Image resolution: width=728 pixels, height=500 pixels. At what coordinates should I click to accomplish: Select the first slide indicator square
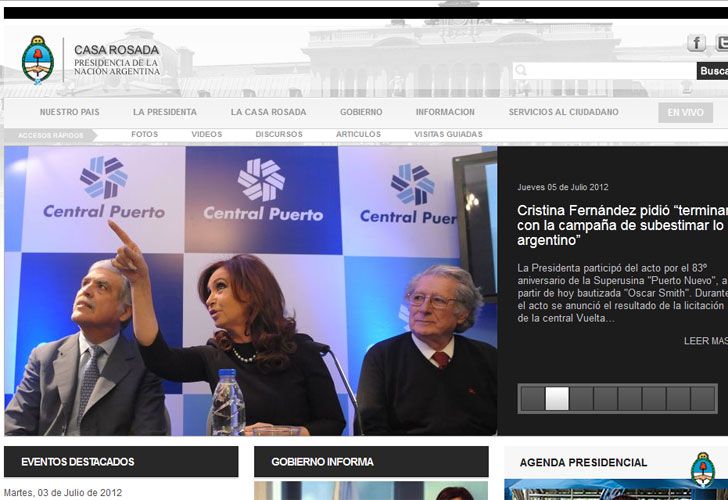[533, 398]
